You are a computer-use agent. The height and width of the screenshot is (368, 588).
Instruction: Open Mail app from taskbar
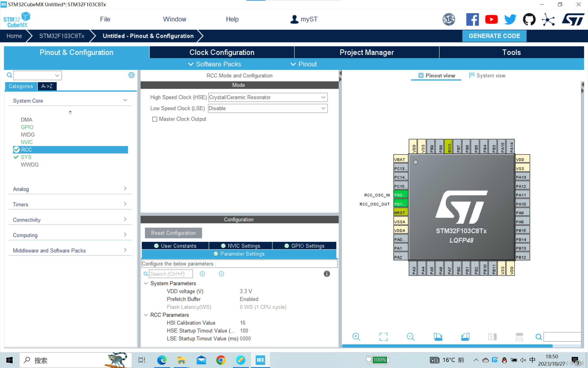click(201, 360)
